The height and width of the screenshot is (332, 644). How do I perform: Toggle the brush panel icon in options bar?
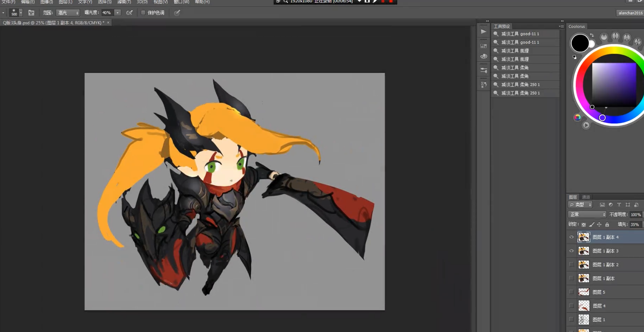(x=31, y=13)
